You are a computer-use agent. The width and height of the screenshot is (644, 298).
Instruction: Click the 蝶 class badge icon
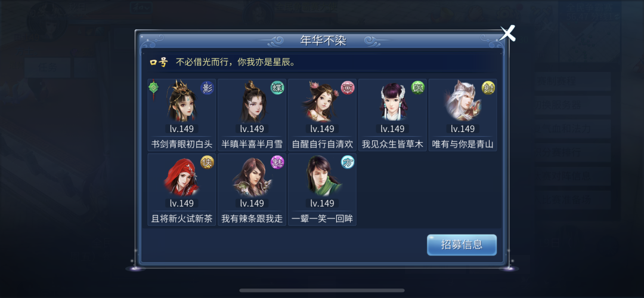point(278,88)
